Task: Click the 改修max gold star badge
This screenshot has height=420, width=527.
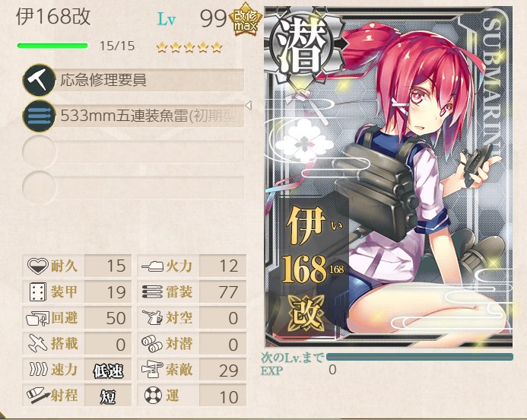Action: point(243,19)
